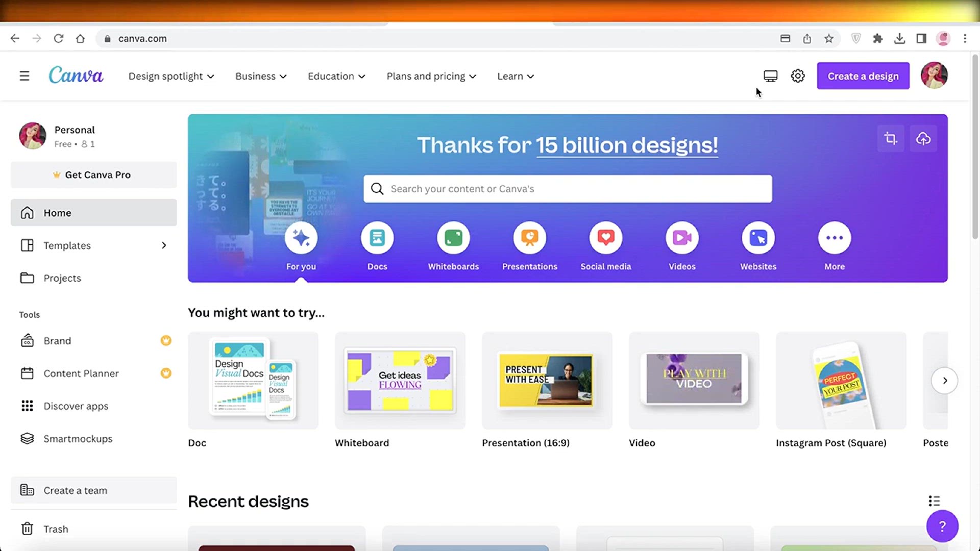Click the page vertical scrollbar

[x=975, y=147]
